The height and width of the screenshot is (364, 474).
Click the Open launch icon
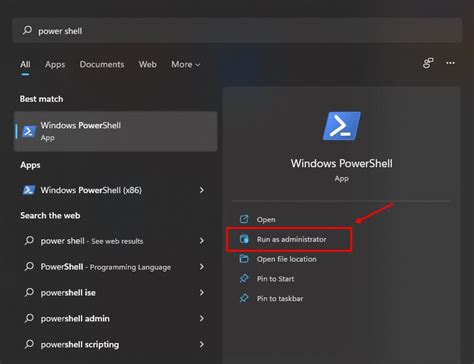coord(244,219)
